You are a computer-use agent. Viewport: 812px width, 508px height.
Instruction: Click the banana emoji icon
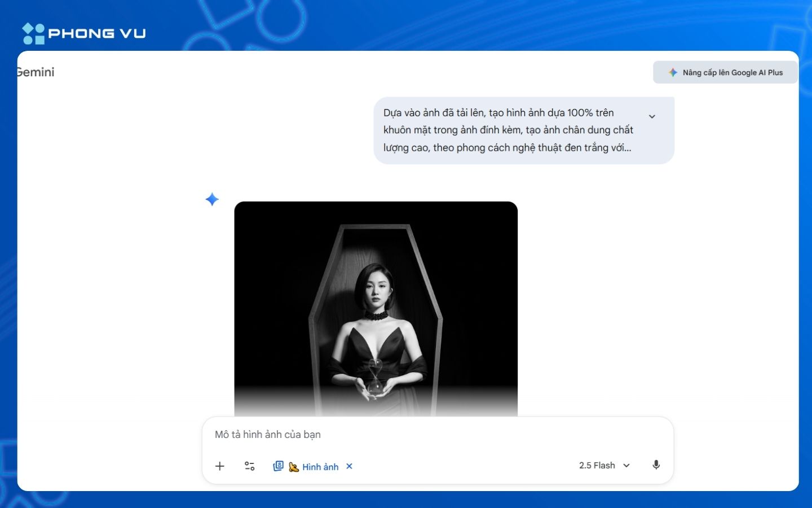click(x=294, y=467)
